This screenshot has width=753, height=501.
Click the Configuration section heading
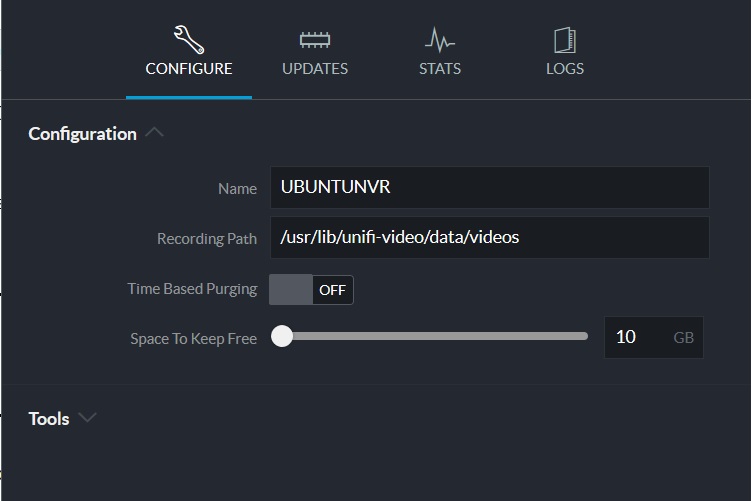83,134
